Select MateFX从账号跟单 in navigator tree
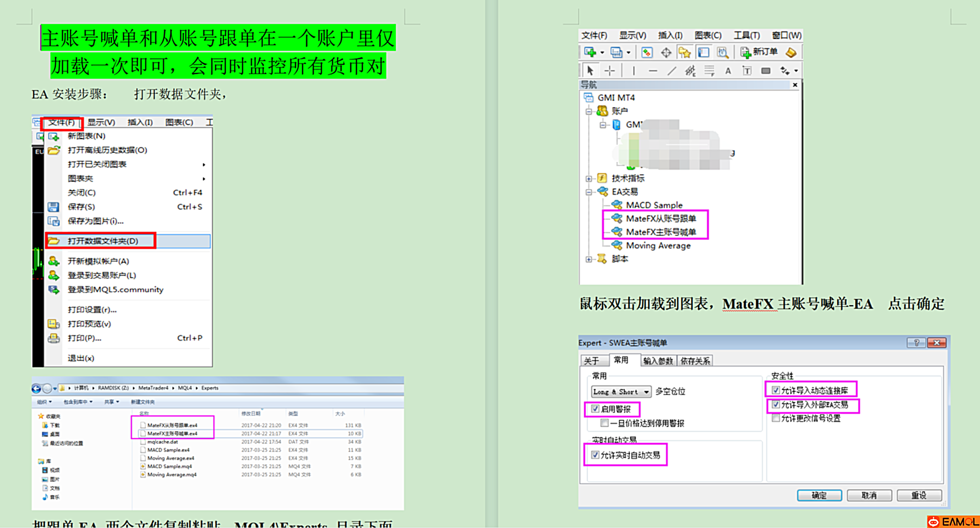This screenshot has height=528, width=980. 661,219
